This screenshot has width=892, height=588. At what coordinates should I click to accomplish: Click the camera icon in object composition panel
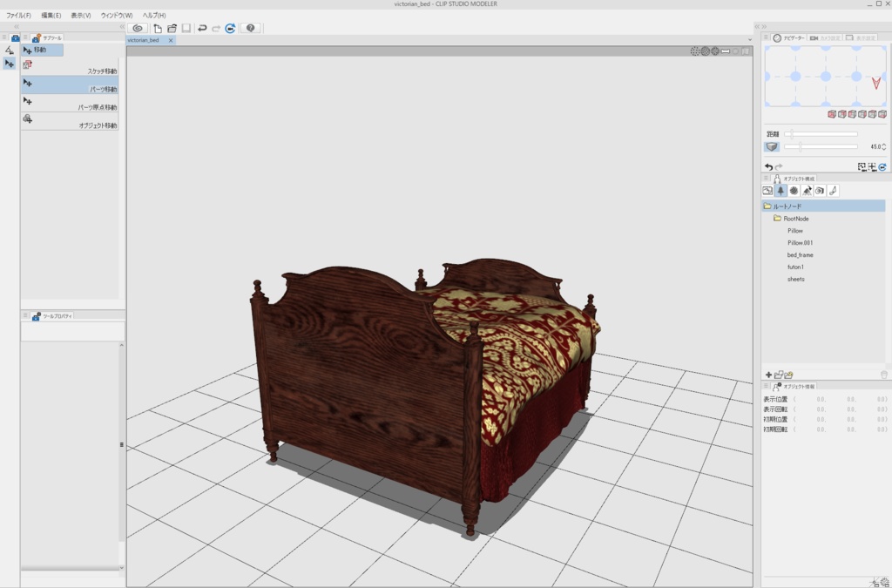click(x=820, y=191)
